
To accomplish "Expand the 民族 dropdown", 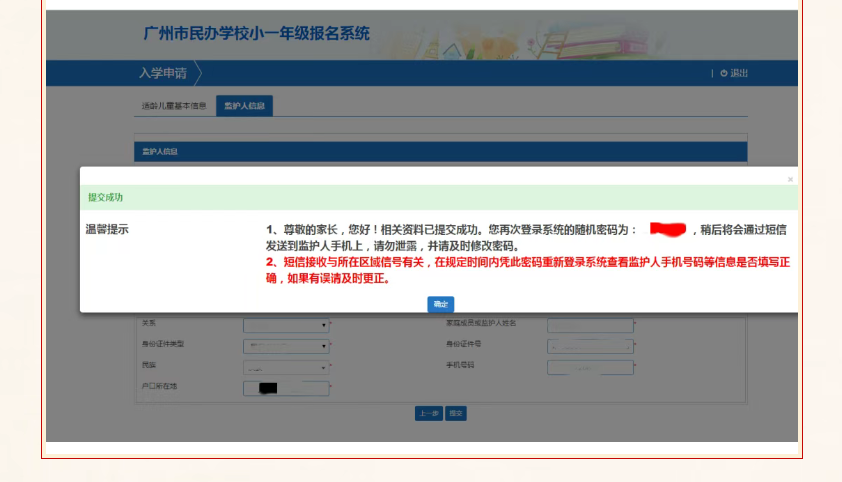I will 286,368.
